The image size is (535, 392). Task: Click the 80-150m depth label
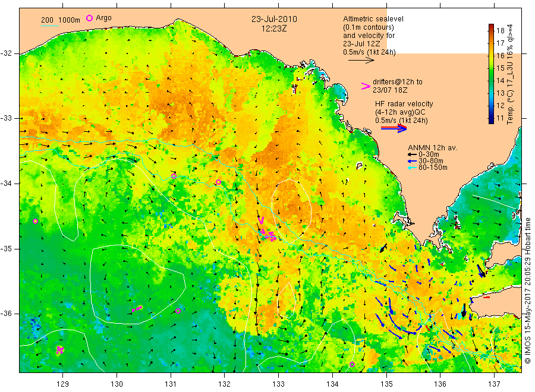click(433, 167)
